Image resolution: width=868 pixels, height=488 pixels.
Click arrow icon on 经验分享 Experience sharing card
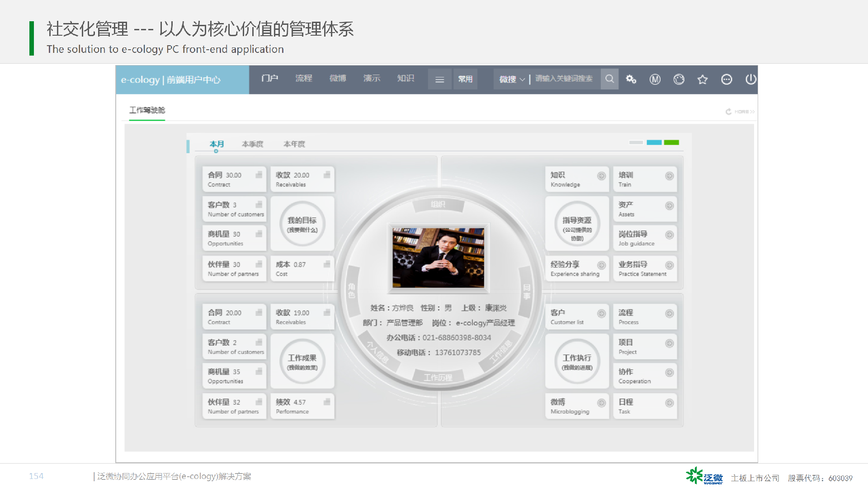pyautogui.click(x=601, y=265)
